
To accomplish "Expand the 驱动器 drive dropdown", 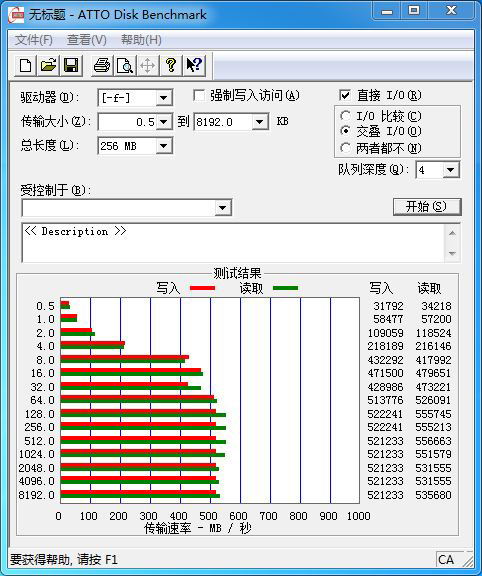I will pos(163,98).
